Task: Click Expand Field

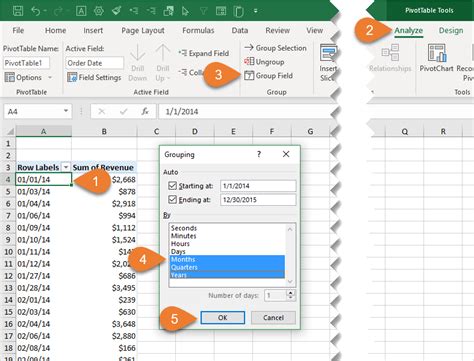Action: point(204,53)
